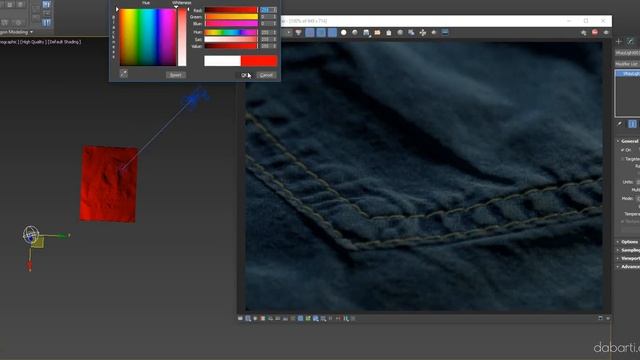
Task: Click OK in the color selector
Action: click(245, 75)
